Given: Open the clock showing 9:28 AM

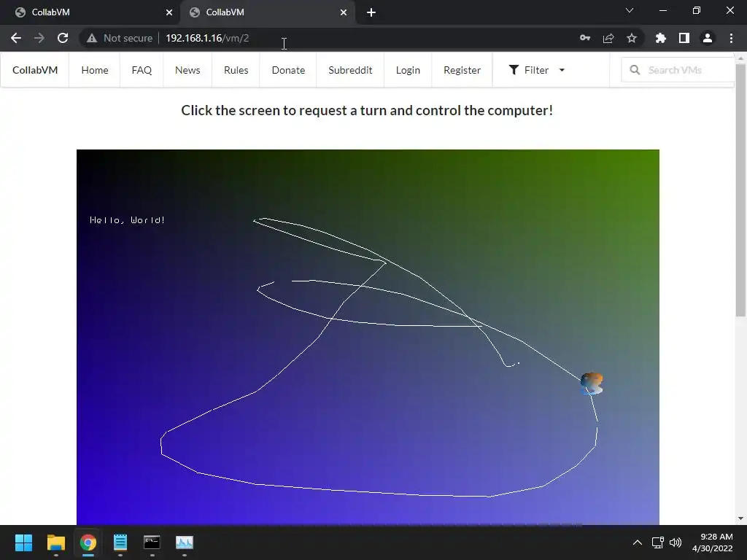Looking at the screenshot, I should 712,542.
